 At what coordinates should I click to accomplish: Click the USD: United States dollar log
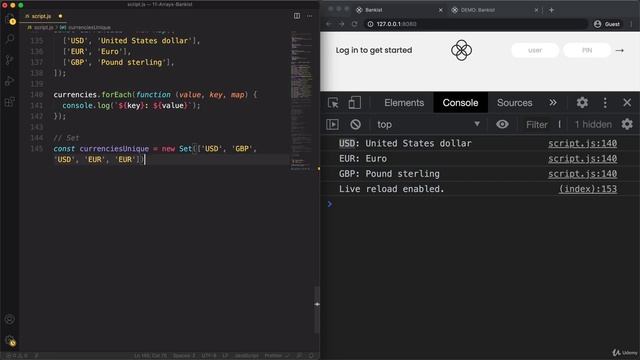405,143
